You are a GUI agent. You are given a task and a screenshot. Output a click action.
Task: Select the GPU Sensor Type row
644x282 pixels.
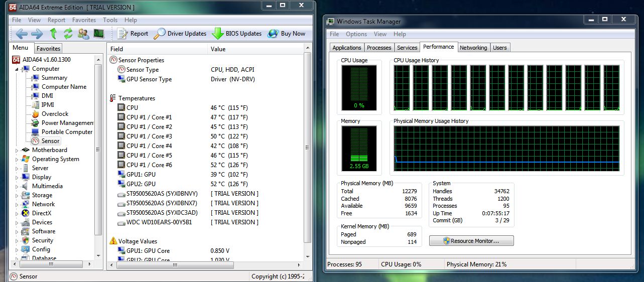point(206,79)
